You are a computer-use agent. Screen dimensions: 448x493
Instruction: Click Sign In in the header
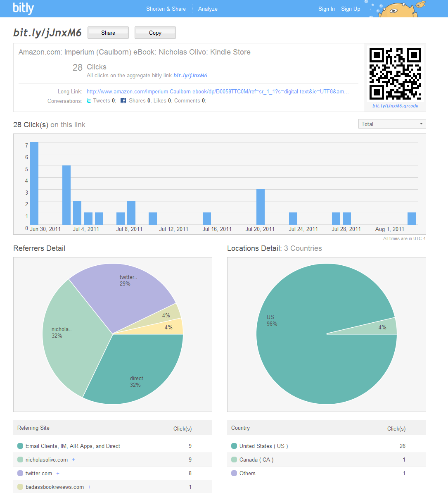click(x=327, y=9)
